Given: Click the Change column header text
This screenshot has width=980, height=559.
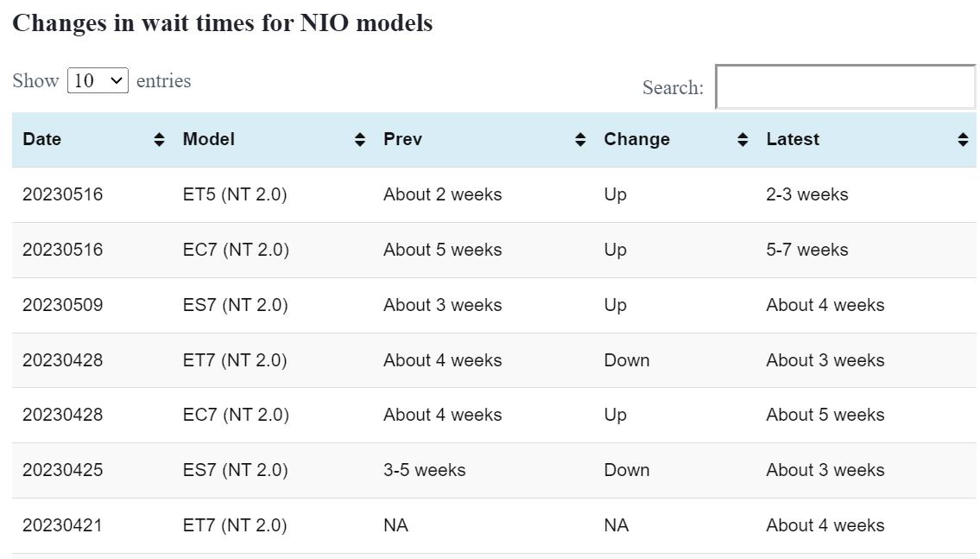Looking at the screenshot, I should coord(636,140).
